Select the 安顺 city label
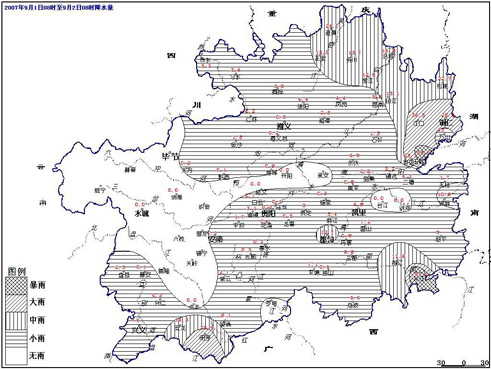 216,239
